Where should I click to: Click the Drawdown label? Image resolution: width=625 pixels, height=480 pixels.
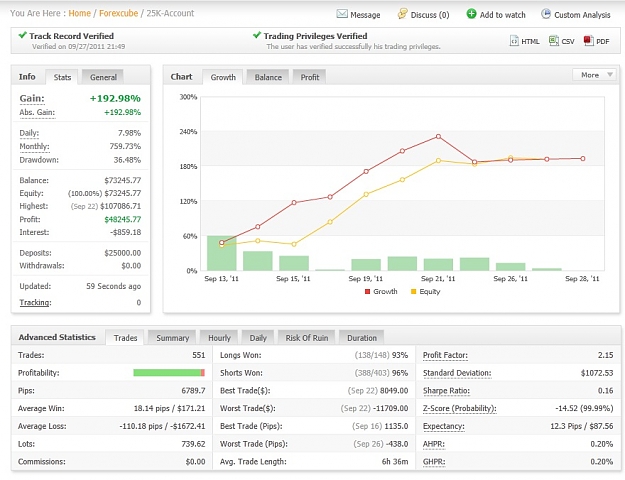click(x=39, y=160)
